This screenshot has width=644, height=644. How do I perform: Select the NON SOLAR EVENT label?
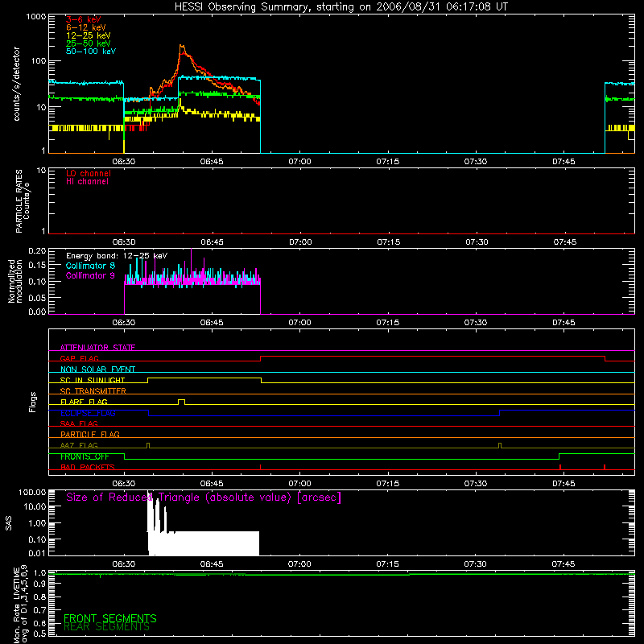97,369
